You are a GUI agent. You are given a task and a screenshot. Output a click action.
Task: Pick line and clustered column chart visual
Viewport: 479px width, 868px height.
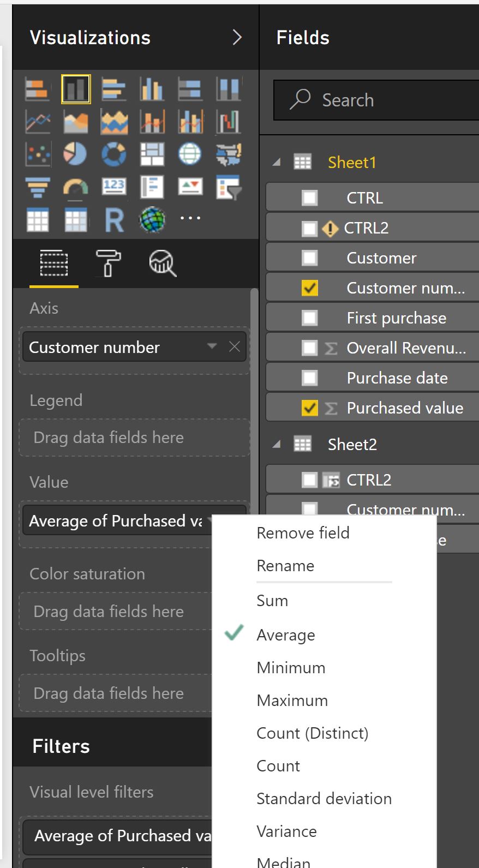190,122
